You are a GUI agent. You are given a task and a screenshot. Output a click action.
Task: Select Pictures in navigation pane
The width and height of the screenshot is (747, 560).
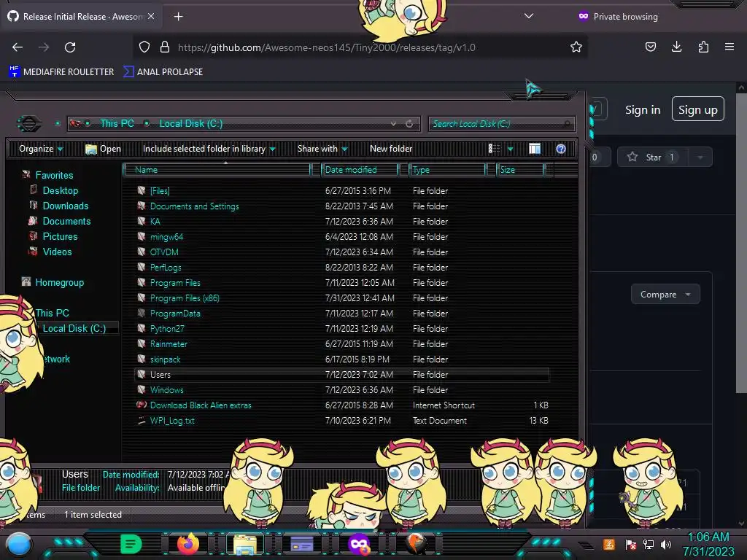point(60,236)
